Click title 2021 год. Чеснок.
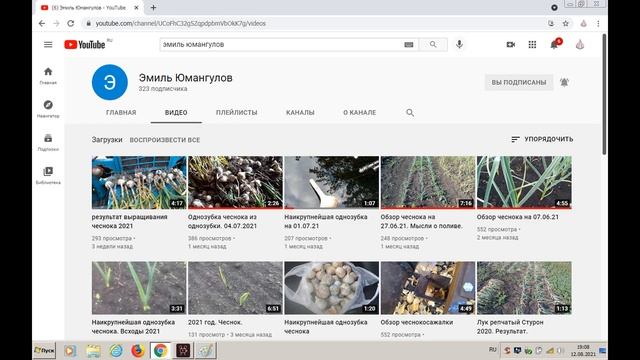This screenshot has width=640, height=360. pyautogui.click(x=215, y=322)
